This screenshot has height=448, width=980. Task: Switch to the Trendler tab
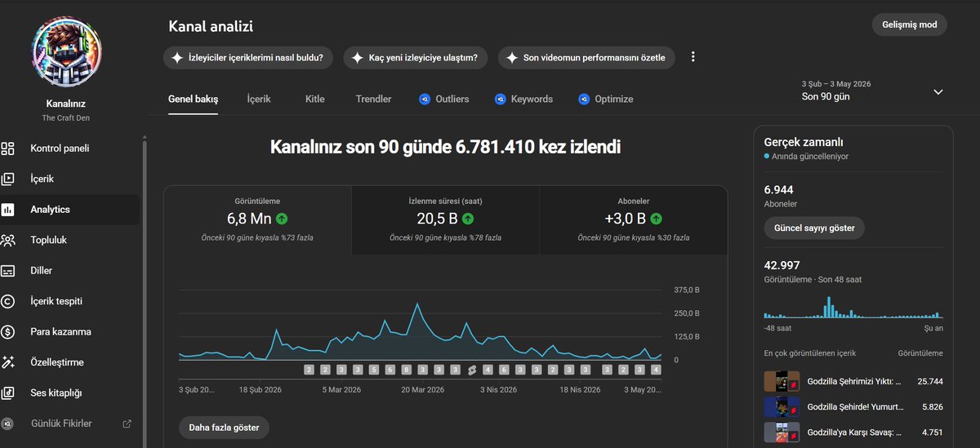point(373,99)
